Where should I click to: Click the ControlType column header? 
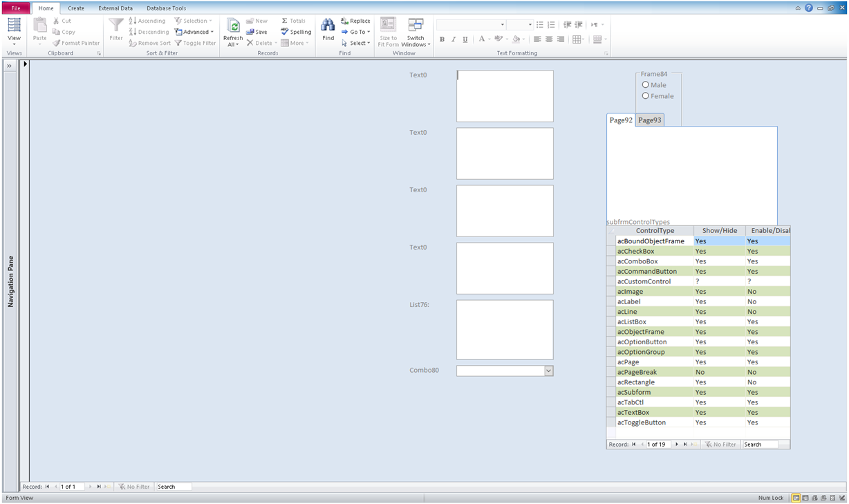pyautogui.click(x=655, y=231)
